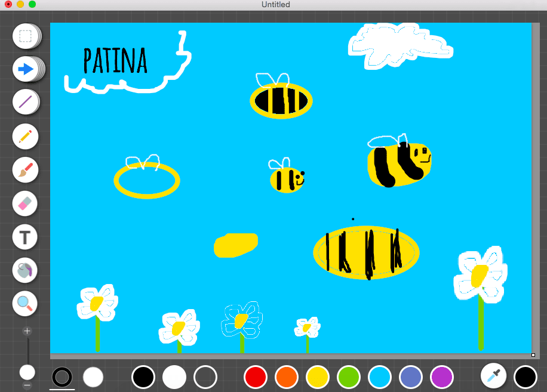
Task: Pick the purple color swatch
Action: point(442,377)
